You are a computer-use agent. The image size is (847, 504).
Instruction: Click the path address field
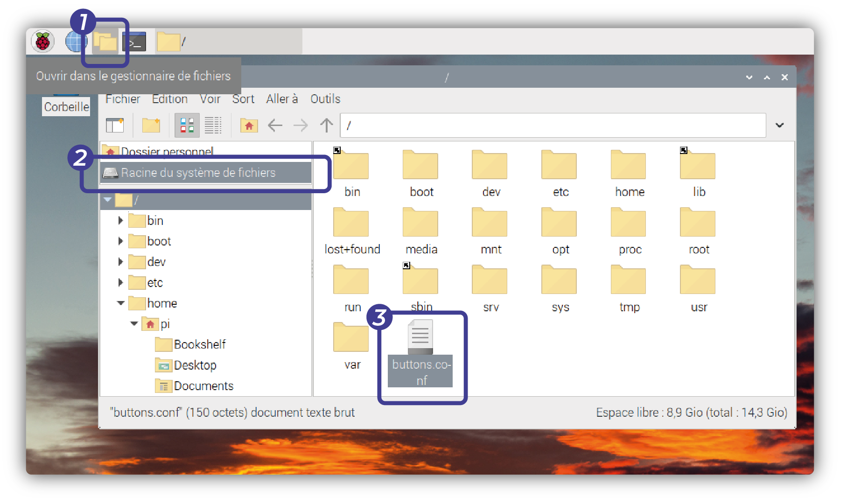coord(553,125)
